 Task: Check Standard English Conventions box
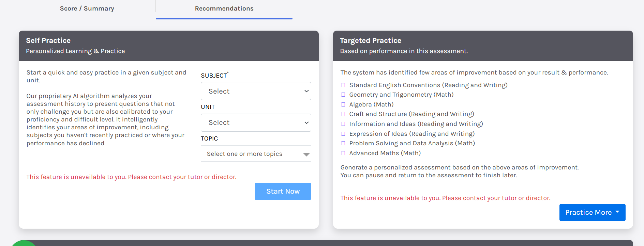tap(343, 85)
